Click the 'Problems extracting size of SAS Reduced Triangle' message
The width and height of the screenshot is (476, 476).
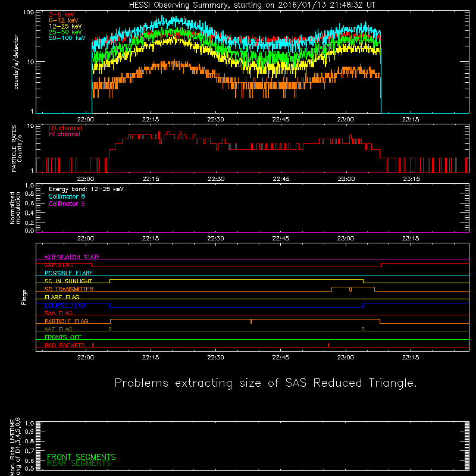(265, 383)
